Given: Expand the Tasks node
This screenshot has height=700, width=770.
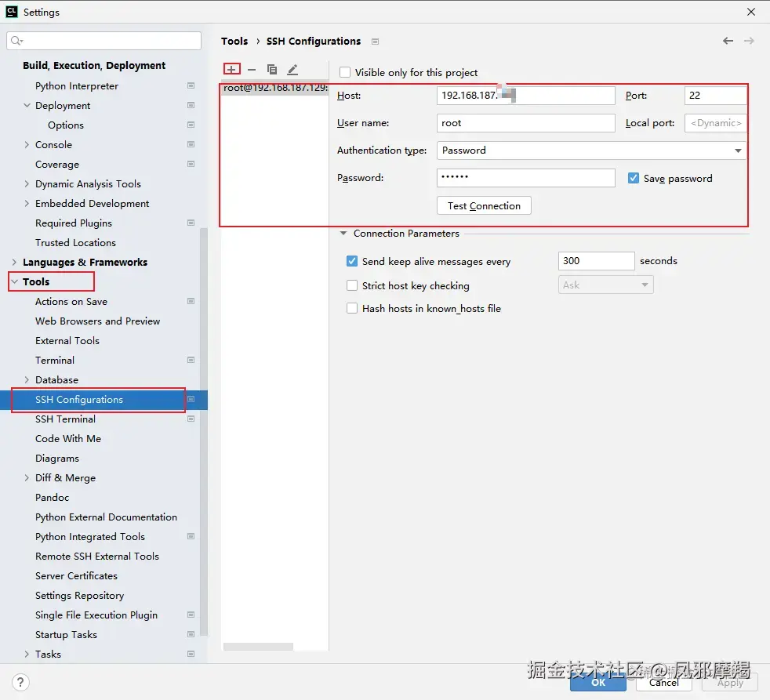Looking at the screenshot, I should [27, 654].
